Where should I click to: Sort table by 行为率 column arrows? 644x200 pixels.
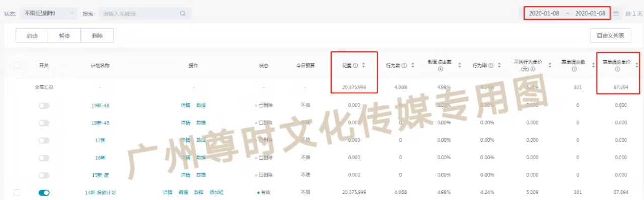[x=499, y=65]
